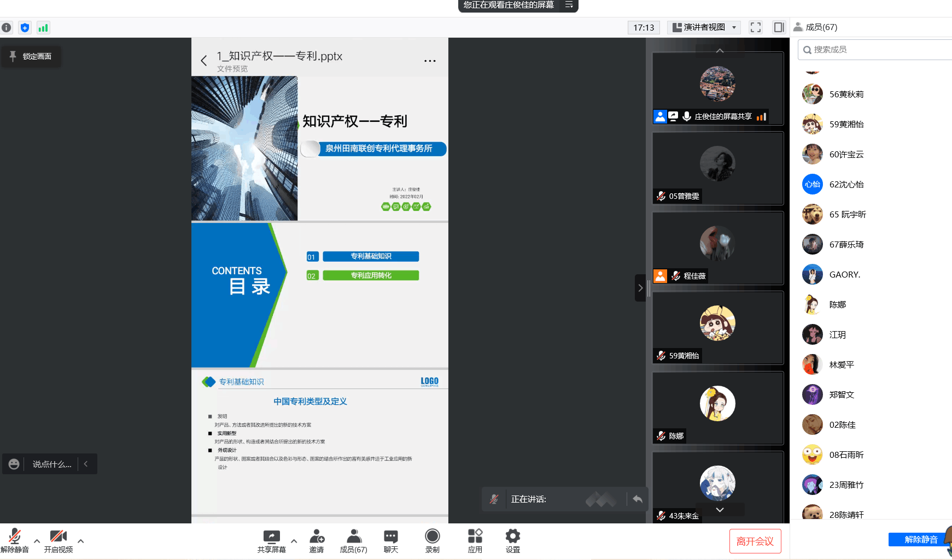Open the Members 成员(67) toolbar item
The height and width of the screenshot is (560, 952).
tap(353, 541)
